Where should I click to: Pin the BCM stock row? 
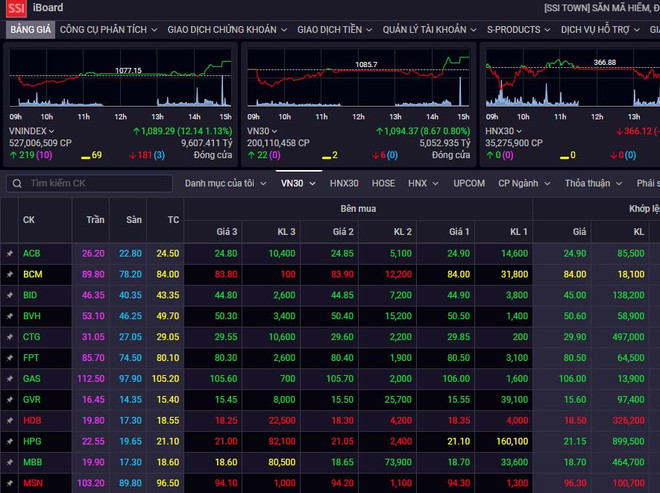pos(9,274)
